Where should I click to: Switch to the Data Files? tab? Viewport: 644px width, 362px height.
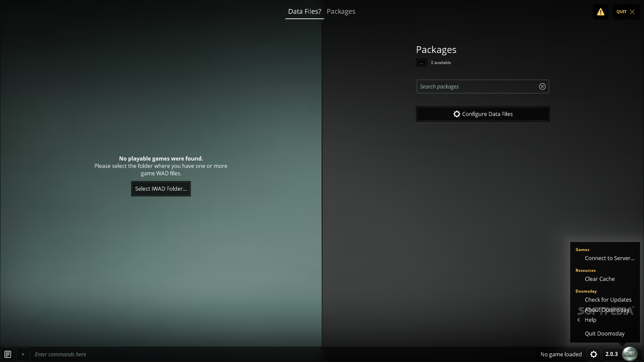coord(305,11)
